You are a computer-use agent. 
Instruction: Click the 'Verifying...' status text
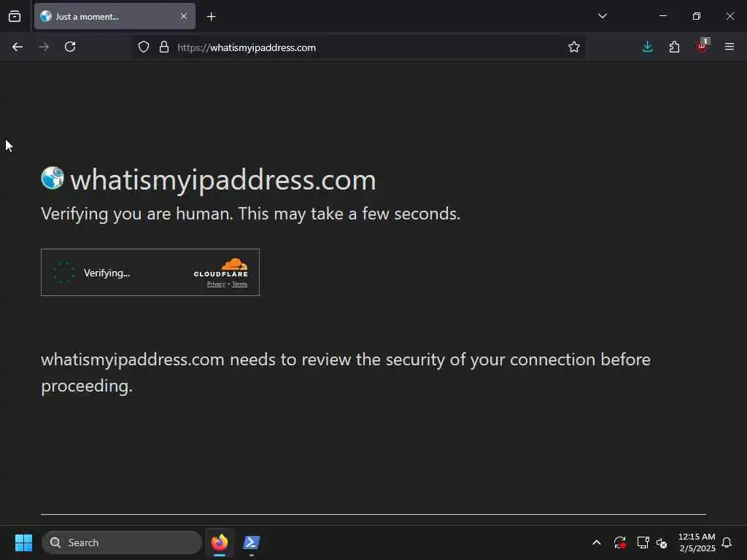tap(107, 273)
